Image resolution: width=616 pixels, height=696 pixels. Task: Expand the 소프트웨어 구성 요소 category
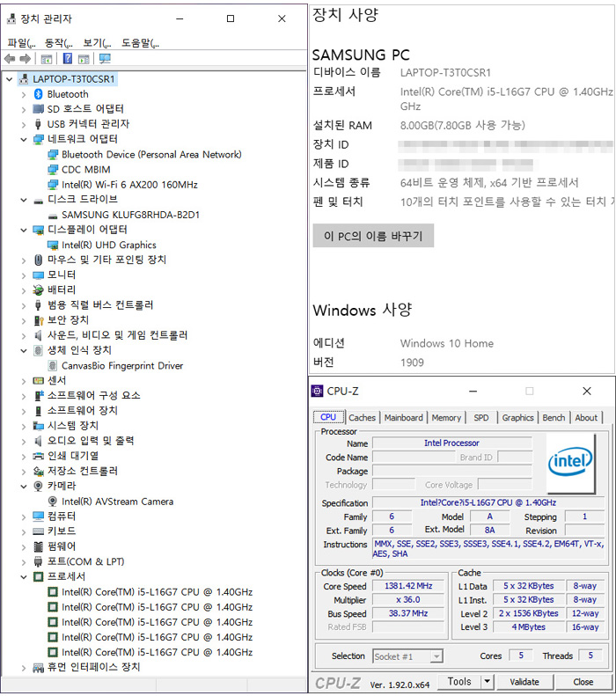(x=24, y=396)
